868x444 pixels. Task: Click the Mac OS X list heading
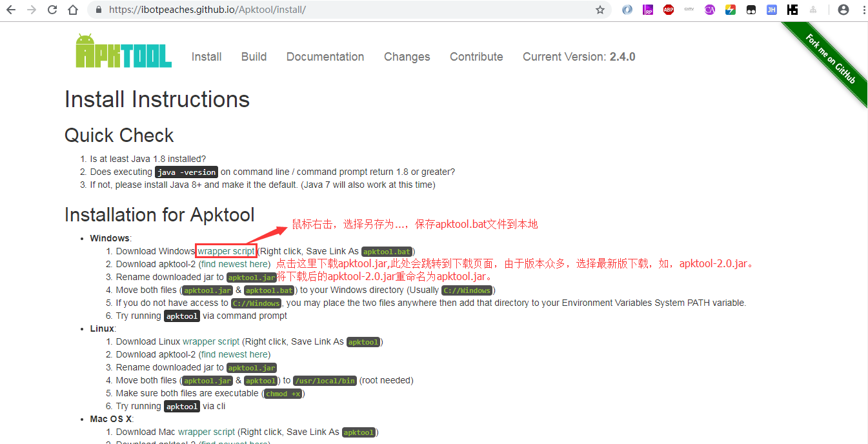[111, 419]
